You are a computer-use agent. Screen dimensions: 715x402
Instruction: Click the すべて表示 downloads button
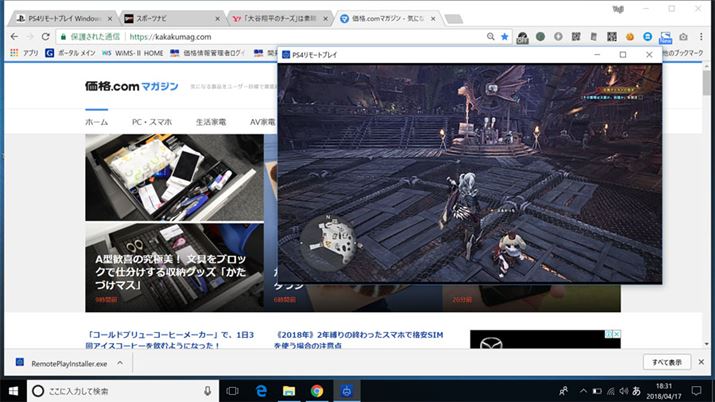(x=667, y=362)
